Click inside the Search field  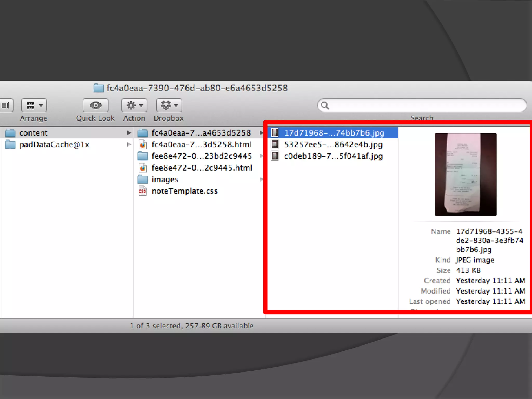(x=426, y=105)
